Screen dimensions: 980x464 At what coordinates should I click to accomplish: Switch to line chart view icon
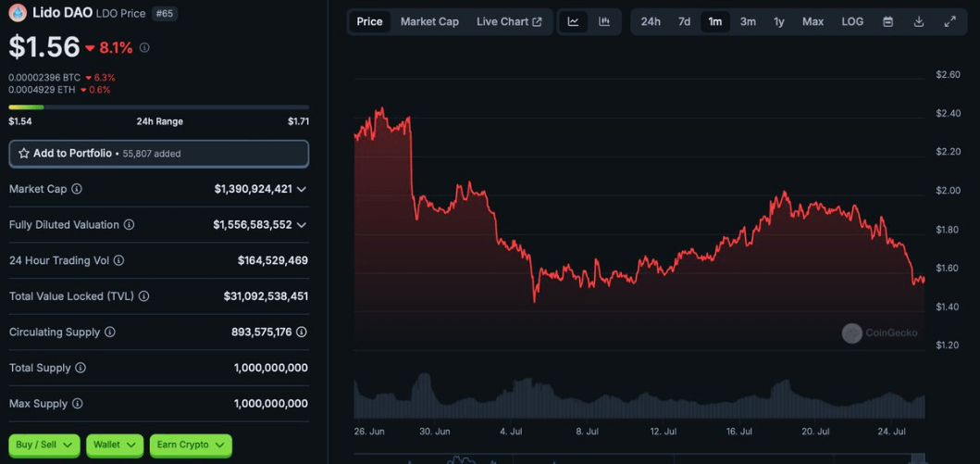pyautogui.click(x=573, y=22)
